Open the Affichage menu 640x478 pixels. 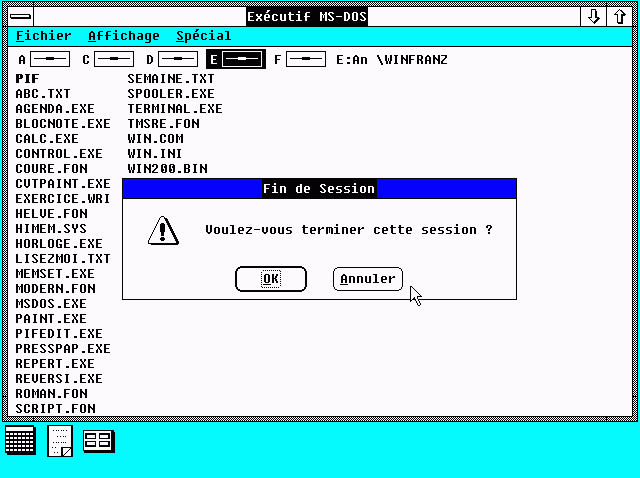pyautogui.click(x=123, y=36)
